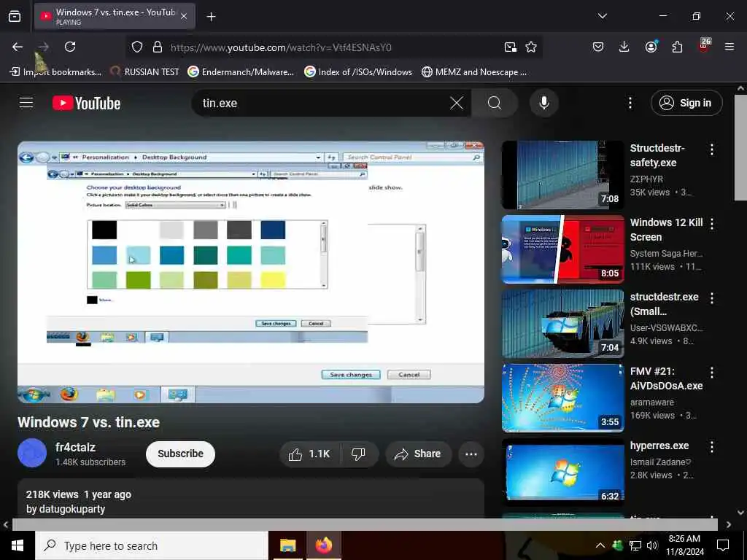This screenshot has width=747, height=560.
Task: Open Firefox downloads panel
Action: point(624,47)
